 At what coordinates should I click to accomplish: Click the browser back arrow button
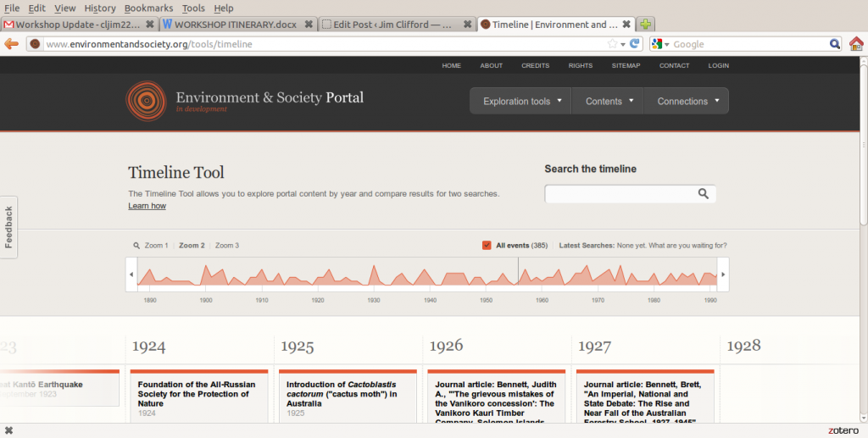pyautogui.click(x=12, y=44)
